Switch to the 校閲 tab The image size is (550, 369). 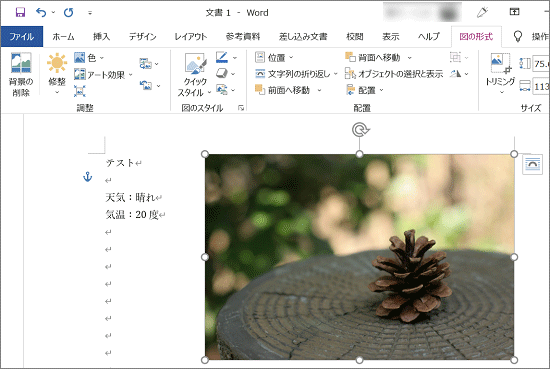[355, 36]
